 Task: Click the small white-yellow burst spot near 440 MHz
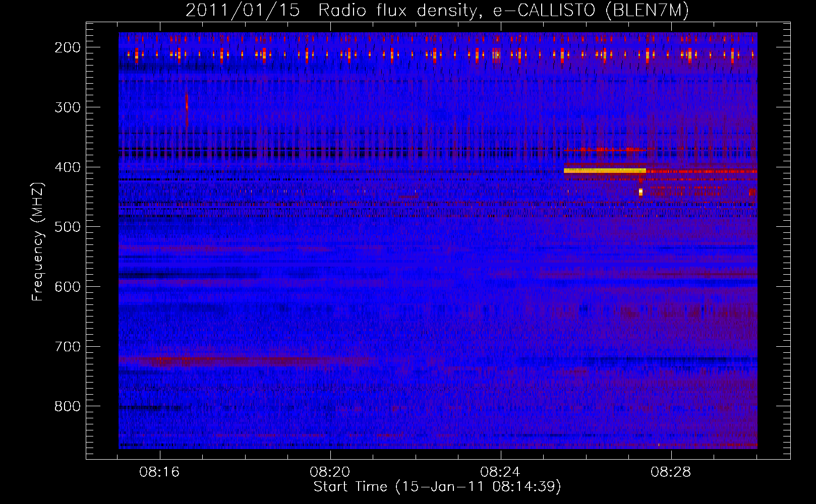pos(640,192)
